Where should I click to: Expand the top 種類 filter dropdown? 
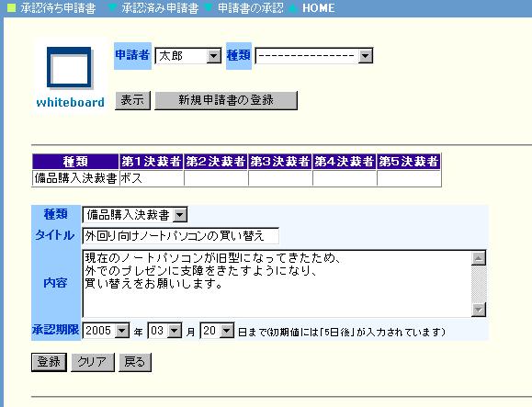coord(314,56)
